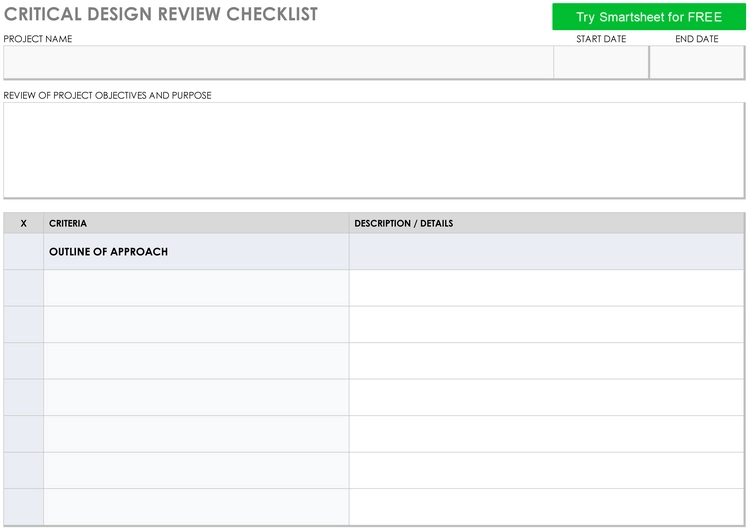Click the Review of Project Objectives text area
This screenshot has width=749, height=529.
(x=374, y=150)
